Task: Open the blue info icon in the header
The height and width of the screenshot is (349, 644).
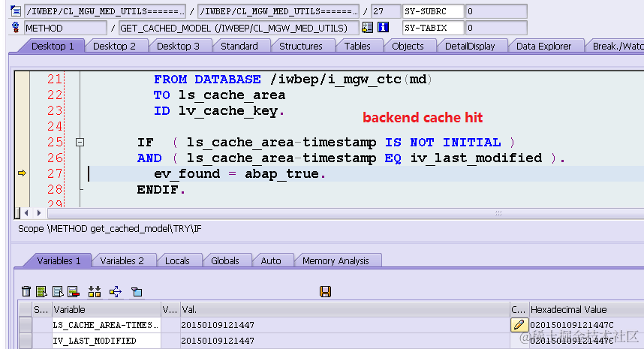Action: click(384, 28)
